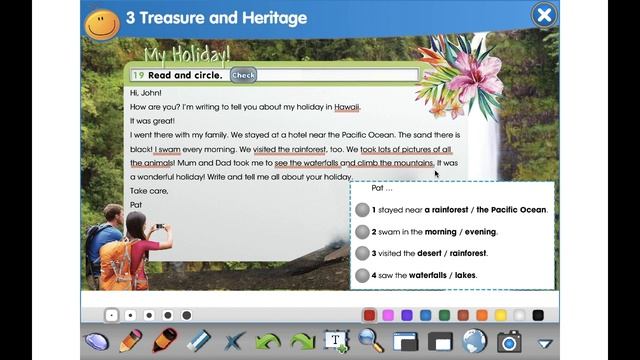Circle the answer 'a rainforest'
640x360 pixels.
tap(447, 210)
